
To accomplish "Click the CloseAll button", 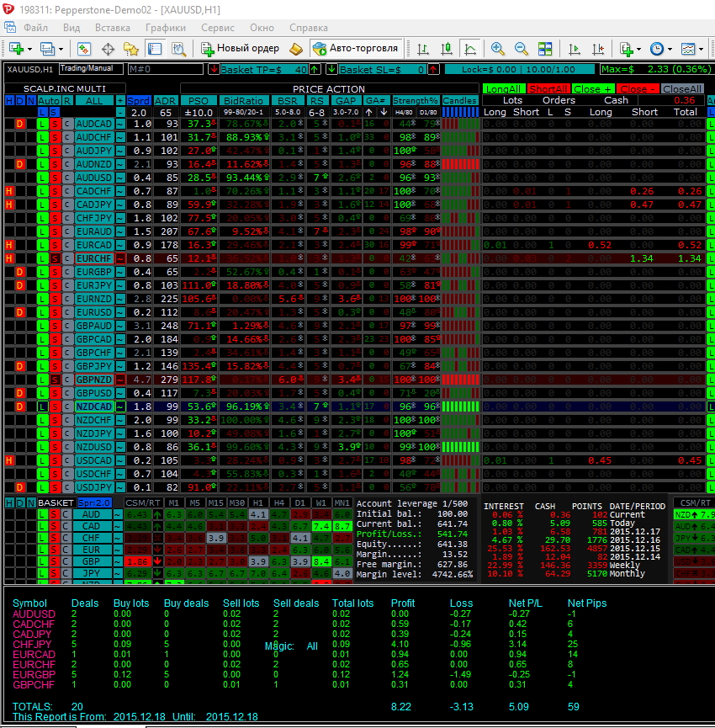I will (682, 88).
